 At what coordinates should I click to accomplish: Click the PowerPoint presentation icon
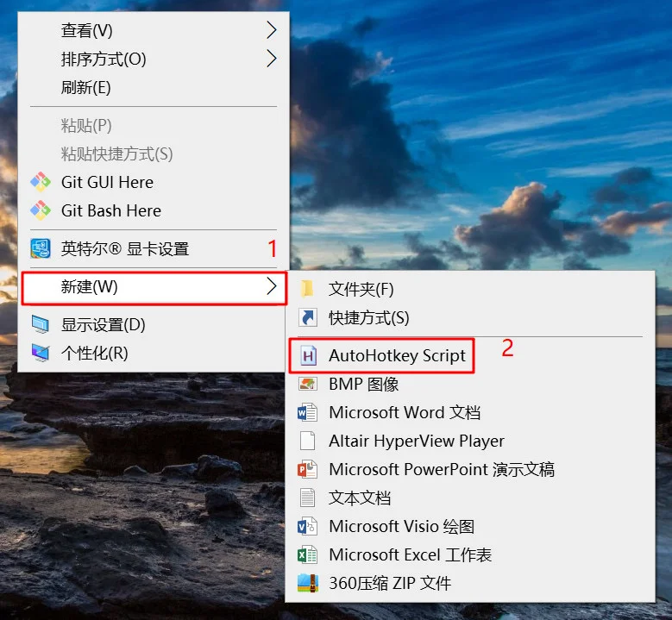308,469
